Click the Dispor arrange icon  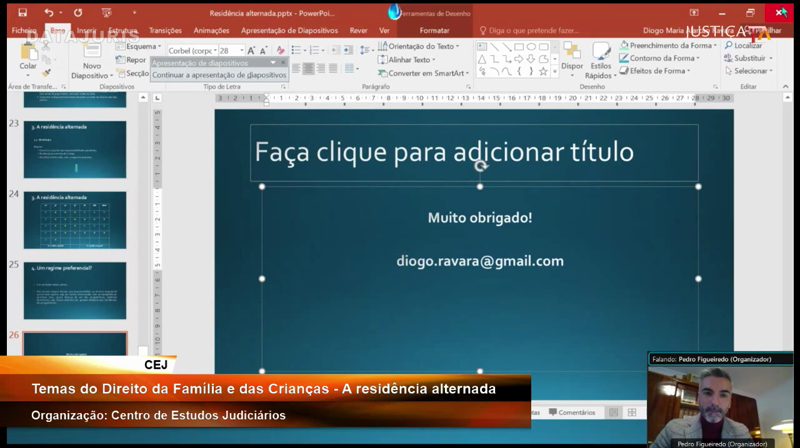pos(571,56)
